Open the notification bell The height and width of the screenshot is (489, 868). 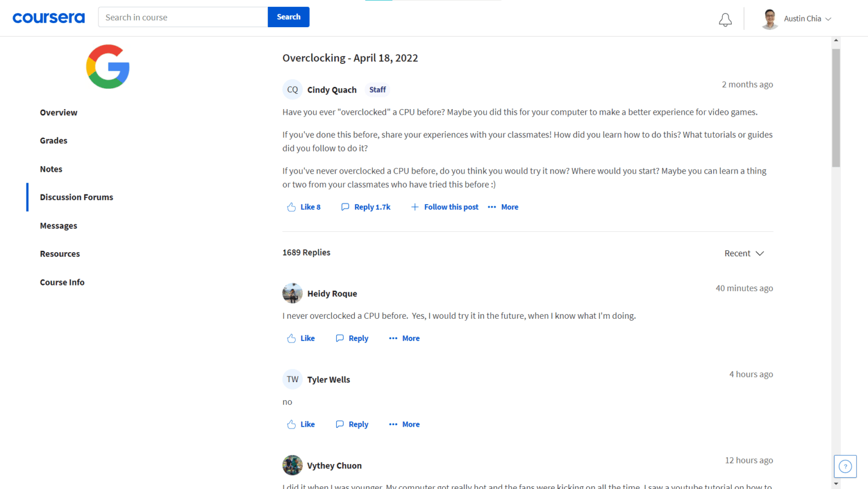point(725,19)
